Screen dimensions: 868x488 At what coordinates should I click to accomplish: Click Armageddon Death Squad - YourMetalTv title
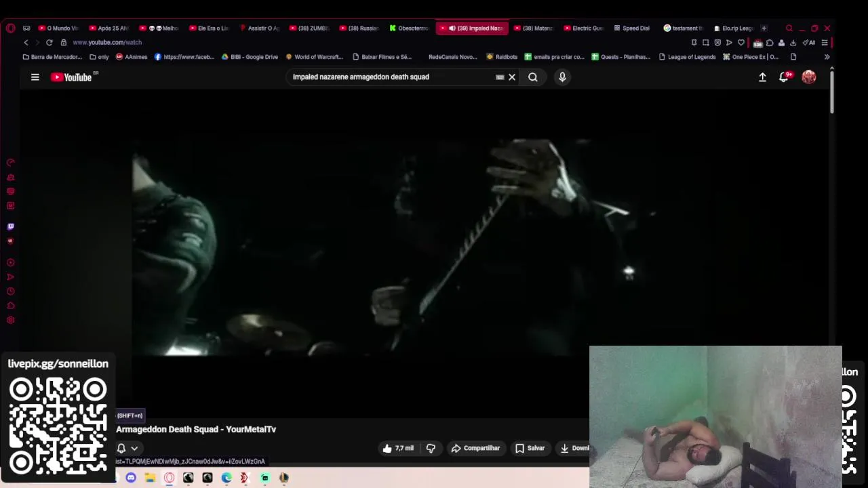196,430
